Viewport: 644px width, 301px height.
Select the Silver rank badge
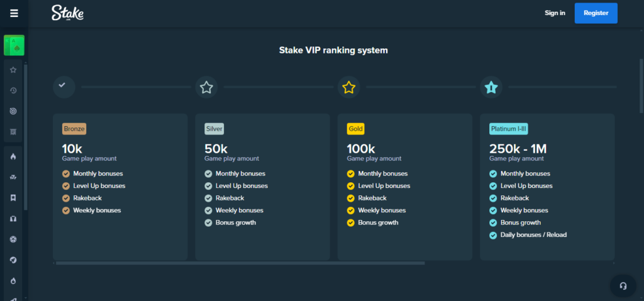pos(214,129)
